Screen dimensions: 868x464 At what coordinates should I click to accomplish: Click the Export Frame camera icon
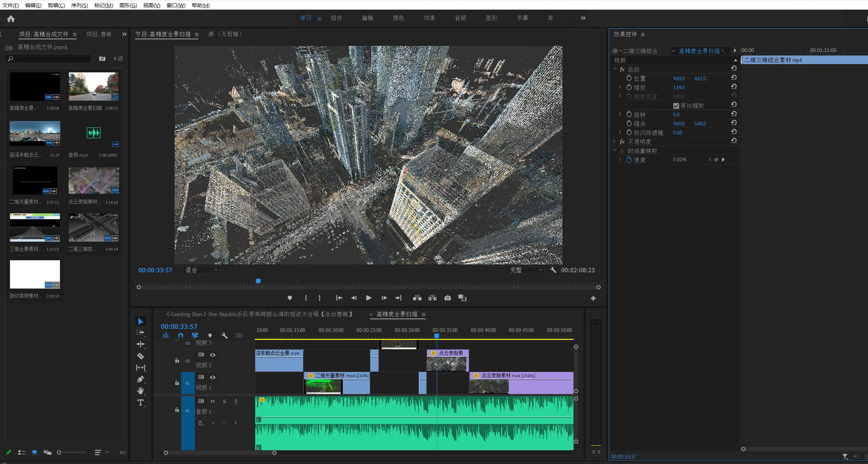coord(447,298)
